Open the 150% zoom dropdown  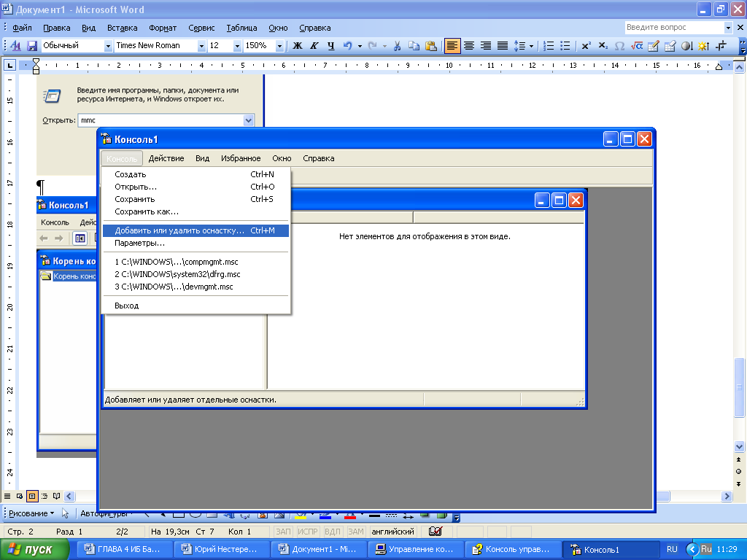pos(279,46)
